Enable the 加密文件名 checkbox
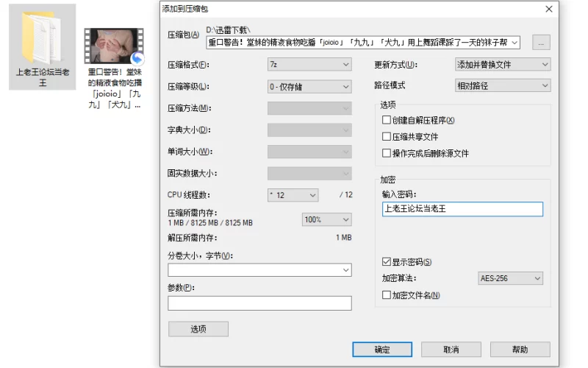The width and height of the screenshot is (588, 368). pos(387,295)
